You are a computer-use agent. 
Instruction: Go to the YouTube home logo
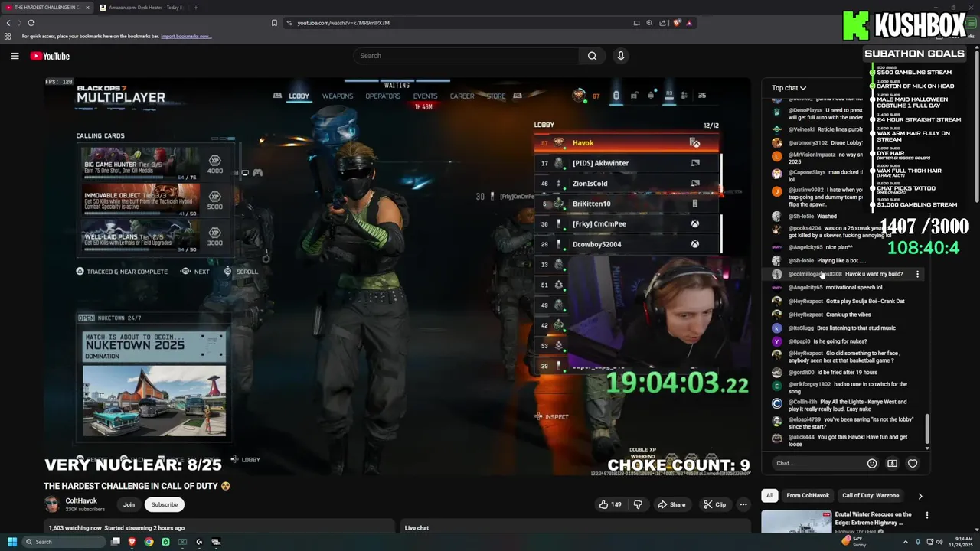(50, 56)
